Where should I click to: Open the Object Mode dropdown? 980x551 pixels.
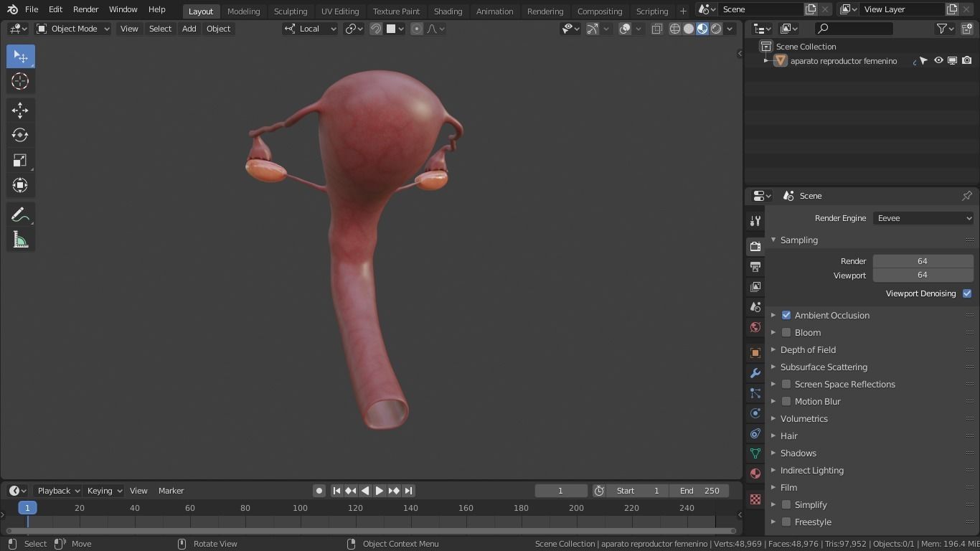(72, 29)
